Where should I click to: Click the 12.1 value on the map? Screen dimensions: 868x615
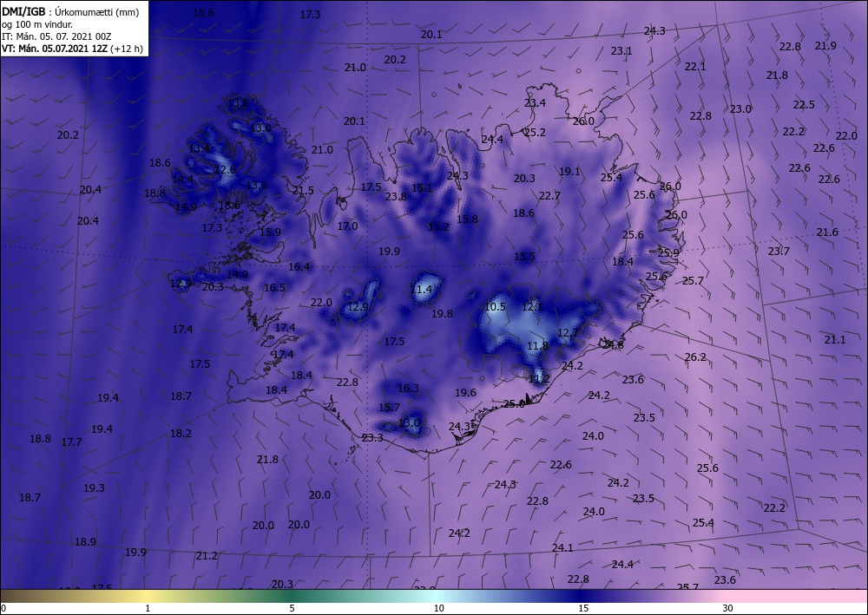[x=533, y=306]
